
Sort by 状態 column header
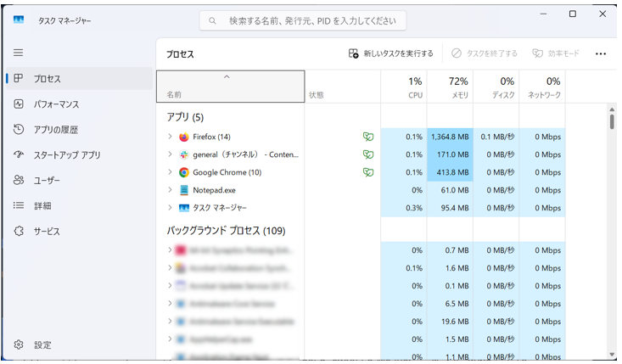[x=343, y=87]
